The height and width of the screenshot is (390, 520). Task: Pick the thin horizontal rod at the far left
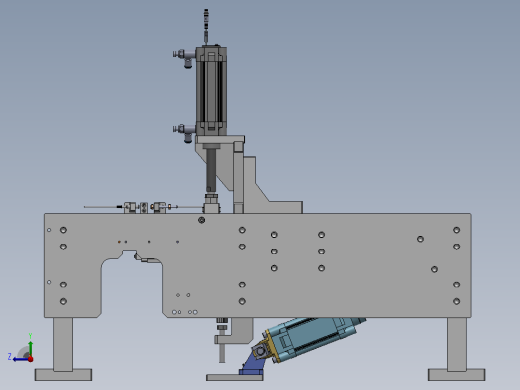point(100,207)
